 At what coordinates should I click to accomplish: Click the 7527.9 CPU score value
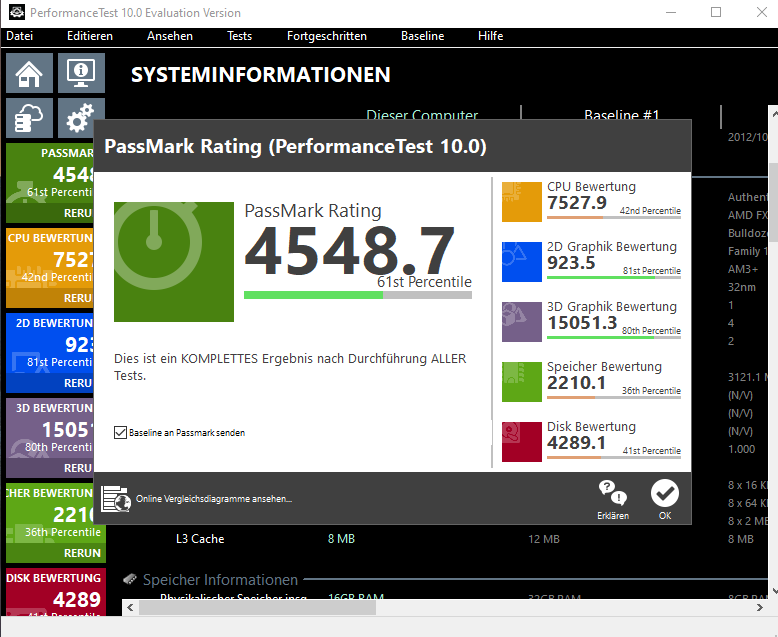[x=577, y=203]
